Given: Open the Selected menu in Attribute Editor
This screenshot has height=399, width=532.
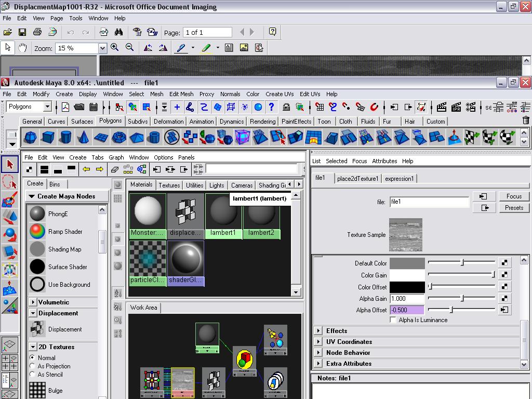Looking at the screenshot, I should point(336,161).
